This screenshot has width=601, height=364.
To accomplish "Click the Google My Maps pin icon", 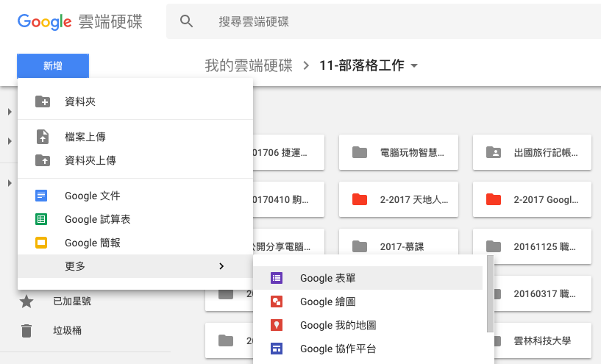I will pyautogui.click(x=277, y=325).
